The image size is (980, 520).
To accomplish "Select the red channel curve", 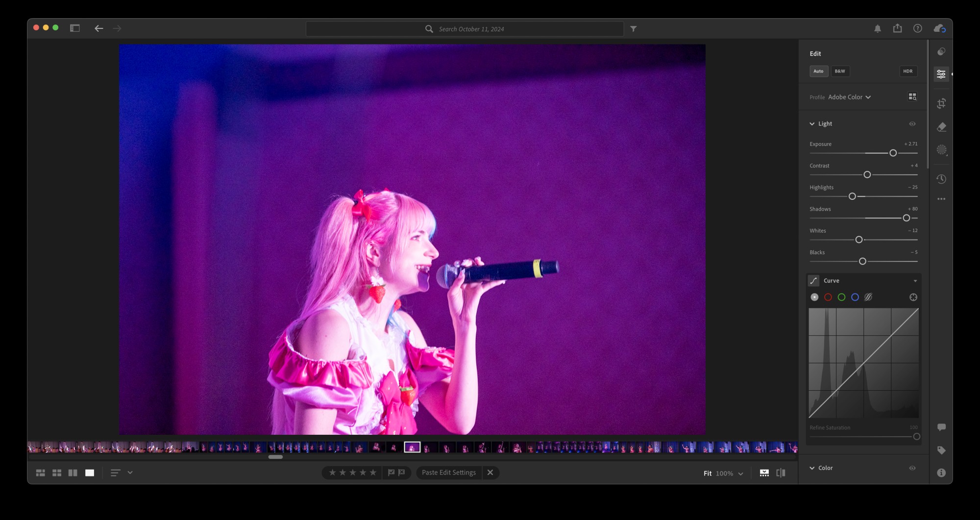I will coord(828,297).
